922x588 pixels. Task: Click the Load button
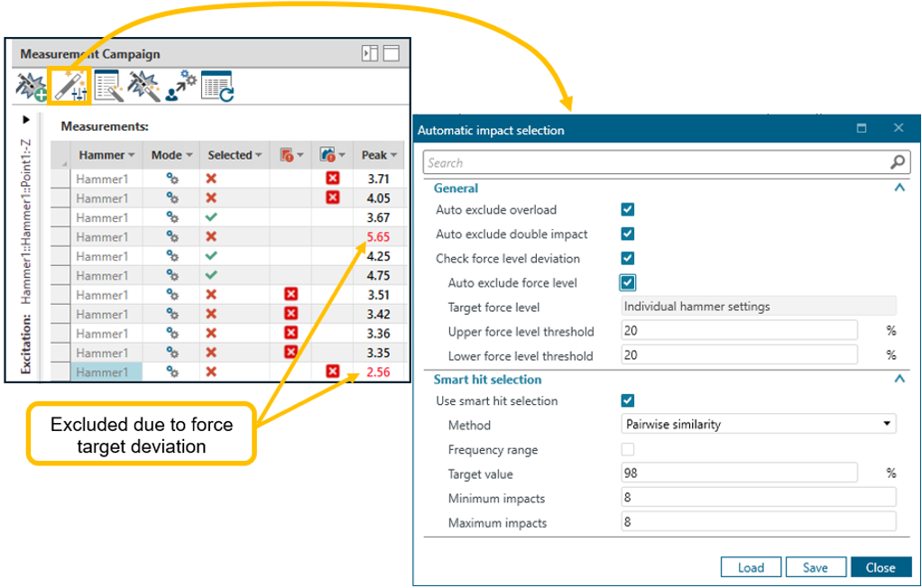tap(751, 567)
